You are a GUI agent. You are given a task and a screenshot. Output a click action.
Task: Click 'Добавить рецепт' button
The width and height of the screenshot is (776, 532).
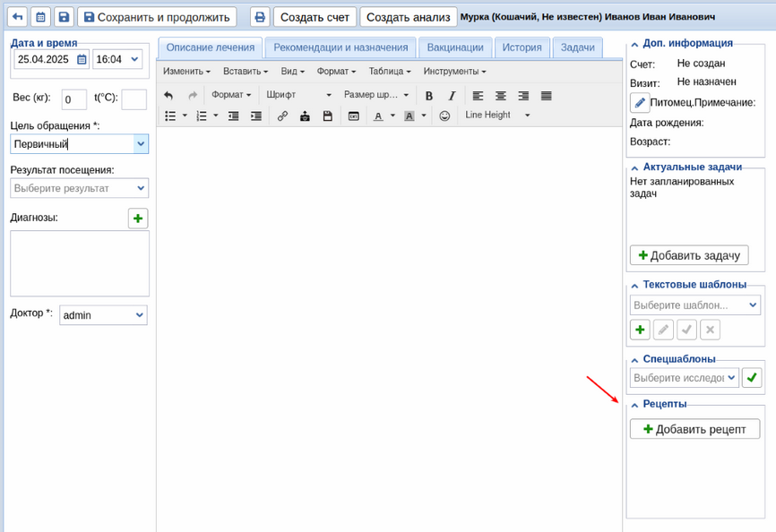click(x=694, y=429)
